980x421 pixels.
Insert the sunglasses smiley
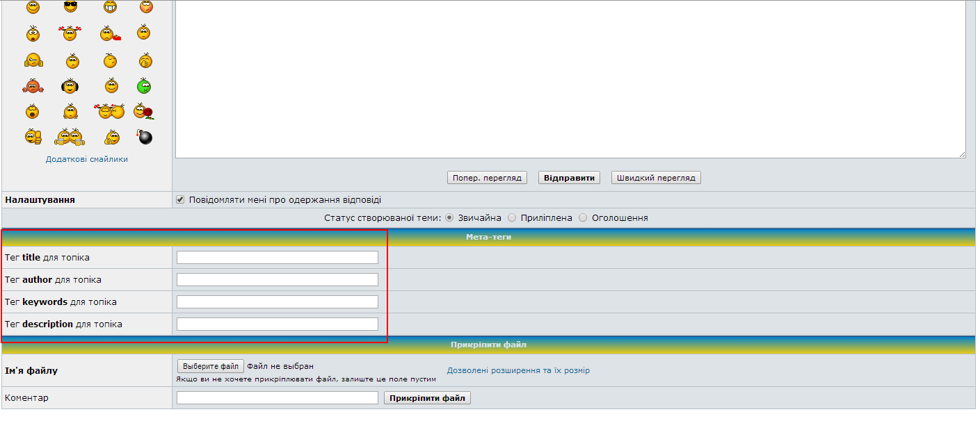pos(70,7)
